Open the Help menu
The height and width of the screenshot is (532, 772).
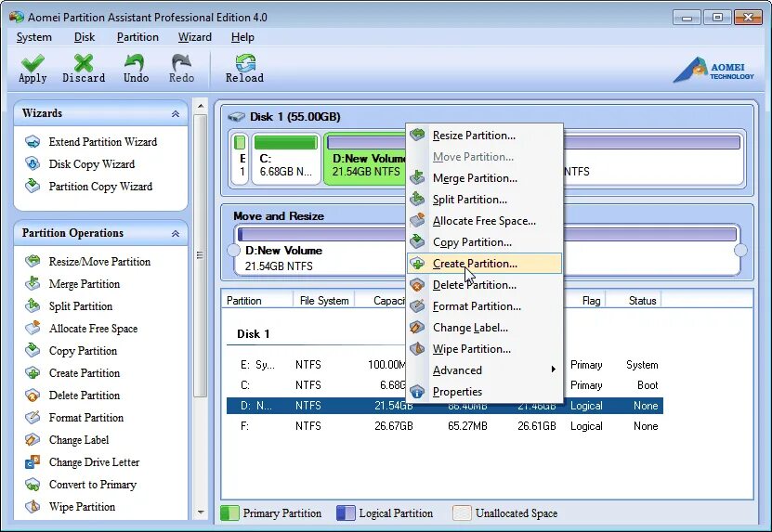(242, 37)
